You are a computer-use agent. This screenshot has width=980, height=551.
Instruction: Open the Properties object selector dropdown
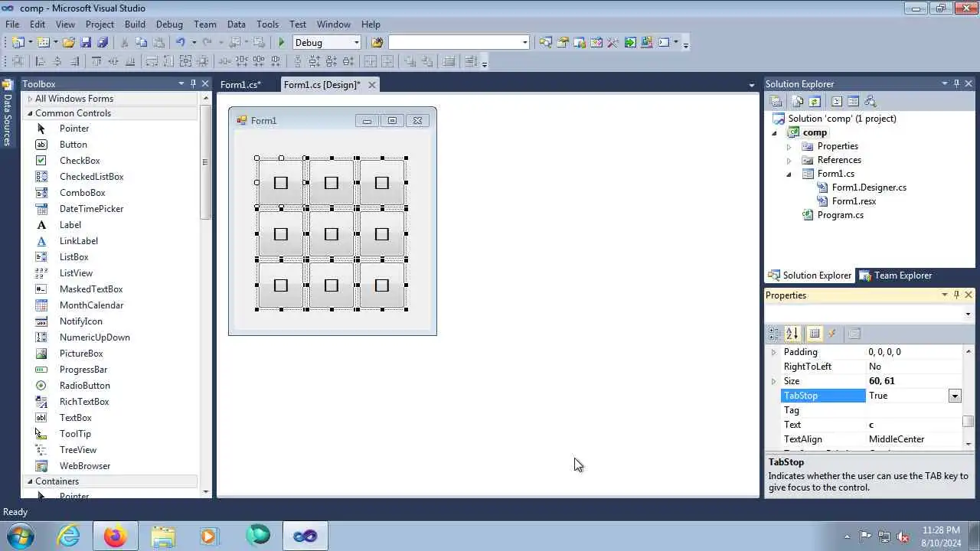click(968, 314)
